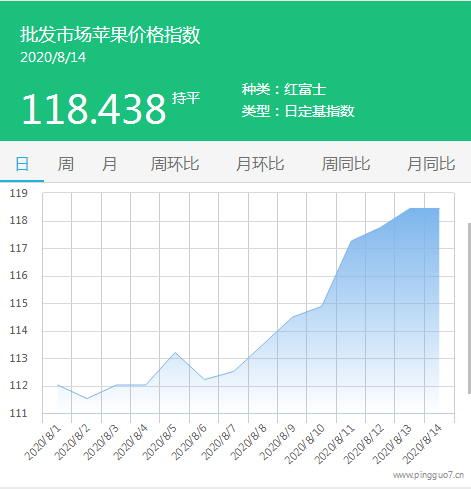Click the 种类：红富士 label
This screenshot has width=471, height=489.
tap(284, 89)
